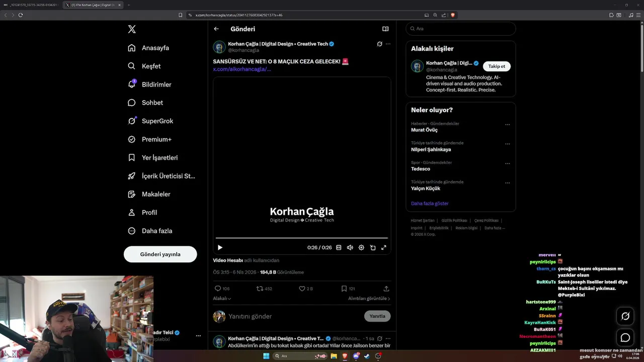
Task: Open İçerik Üreticisi Stüdyosu
Action: tap(162, 176)
